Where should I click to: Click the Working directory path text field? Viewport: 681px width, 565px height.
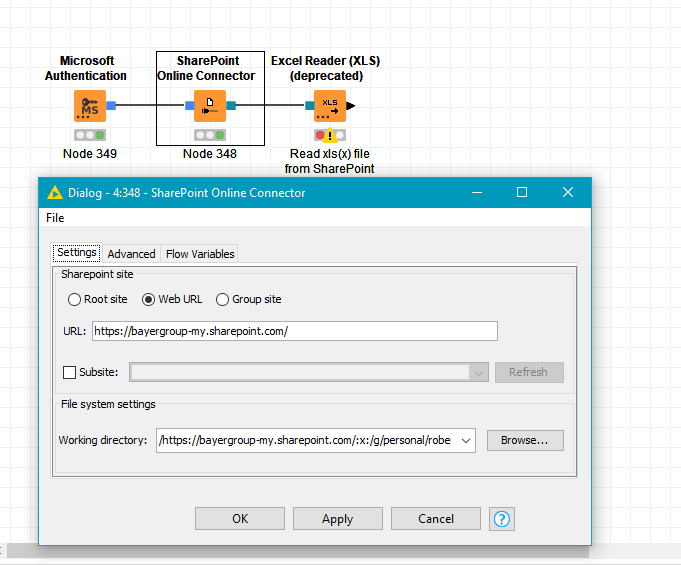pyautogui.click(x=307, y=440)
